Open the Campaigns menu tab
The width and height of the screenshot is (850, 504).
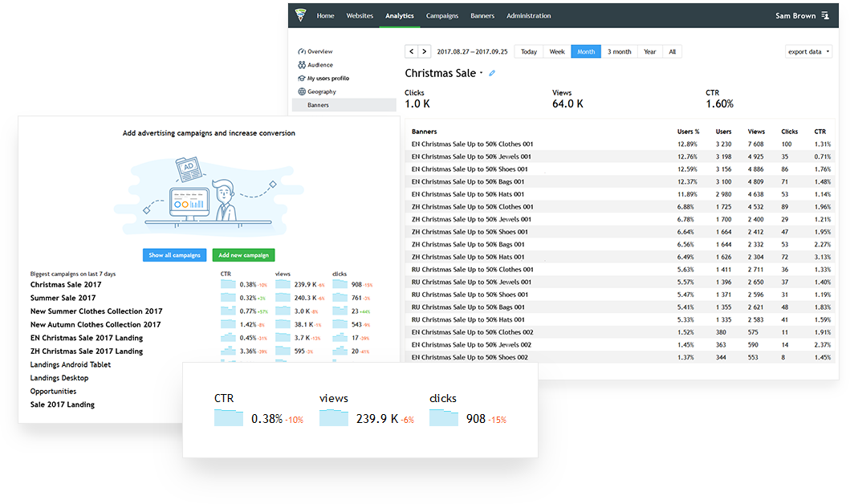(441, 16)
